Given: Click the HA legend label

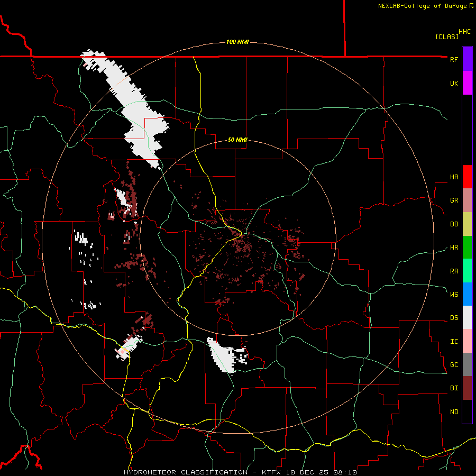Looking at the screenshot, I should coord(454,177).
